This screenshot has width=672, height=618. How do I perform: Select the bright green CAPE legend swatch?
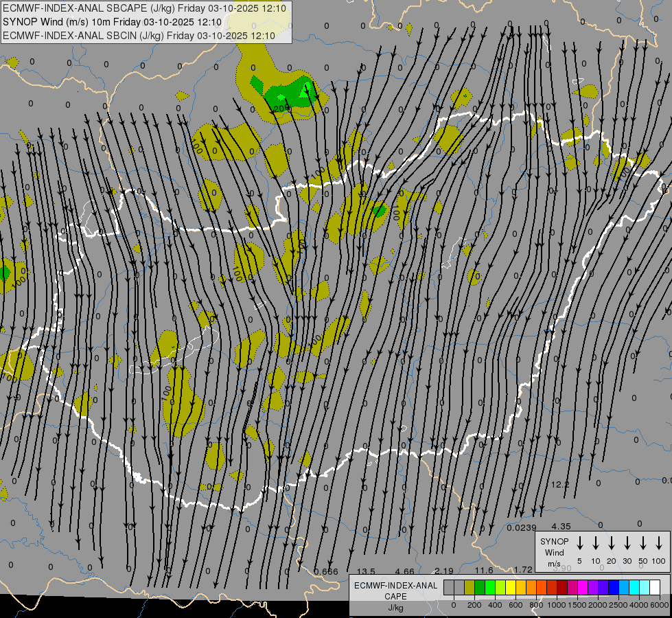click(x=490, y=587)
